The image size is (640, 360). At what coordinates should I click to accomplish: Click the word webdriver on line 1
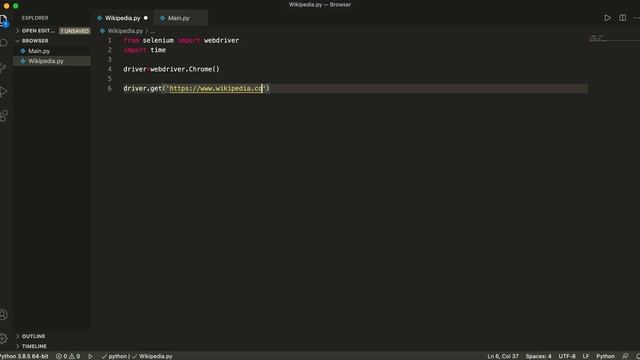[222, 40]
